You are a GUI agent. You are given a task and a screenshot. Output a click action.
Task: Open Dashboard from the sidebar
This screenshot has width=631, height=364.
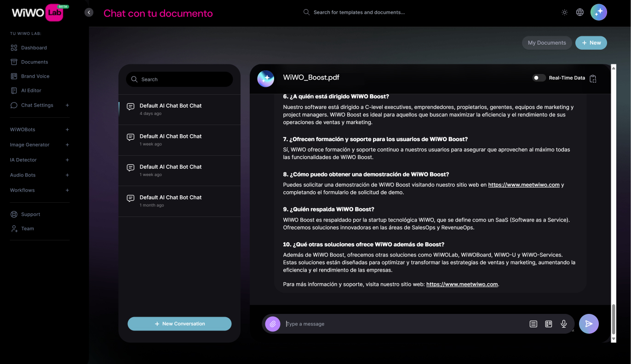tap(34, 48)
